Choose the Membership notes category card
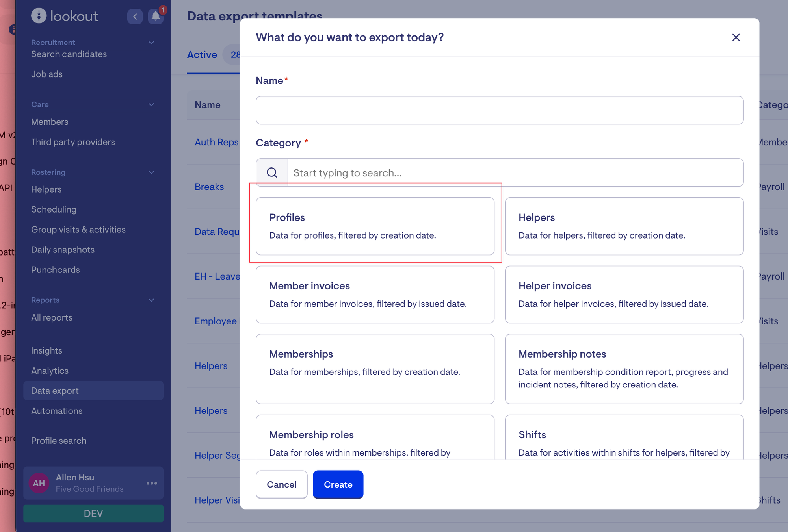Screen dimensions: 788x532 (x=624, y=369)
